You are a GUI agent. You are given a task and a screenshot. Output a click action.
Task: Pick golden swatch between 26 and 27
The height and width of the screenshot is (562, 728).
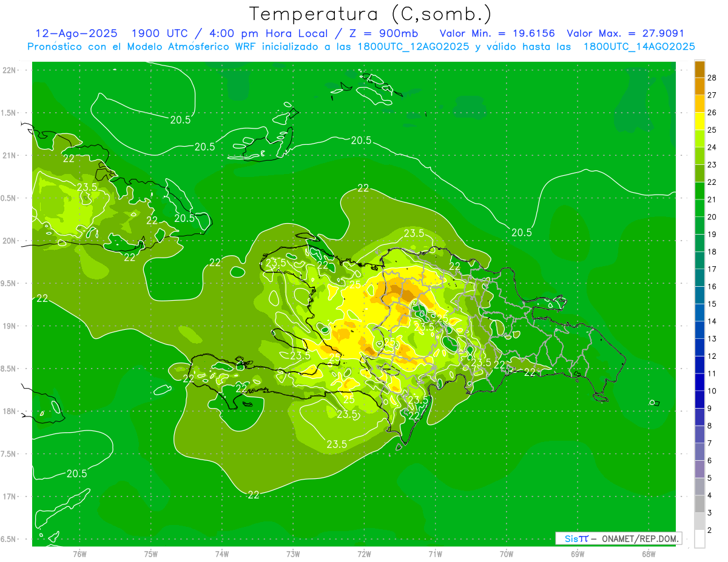pyautogui.click(x=699, y=104)
